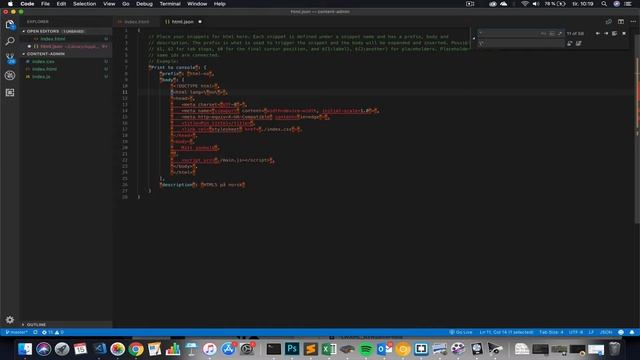Viewport: 640px width, 360px height.
Task: Open the Window menu
Action: [197, 4]
